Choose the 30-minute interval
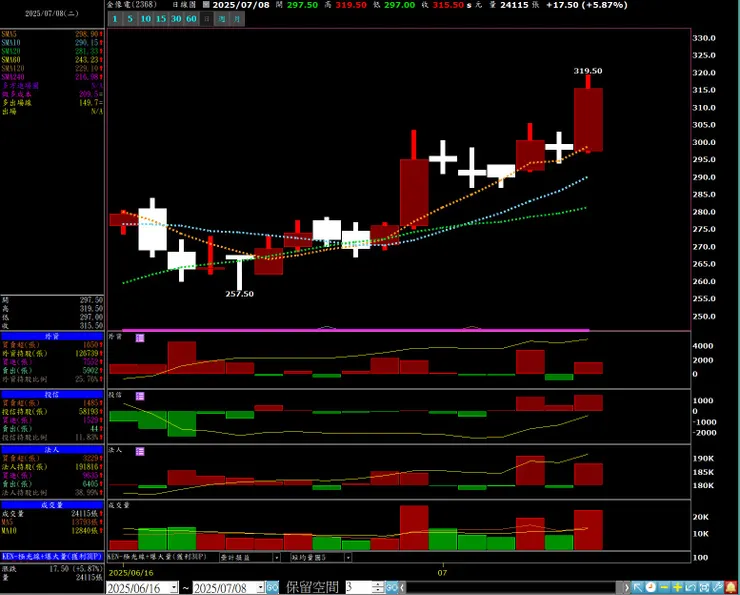740x595 pixels. coord(176,19)
